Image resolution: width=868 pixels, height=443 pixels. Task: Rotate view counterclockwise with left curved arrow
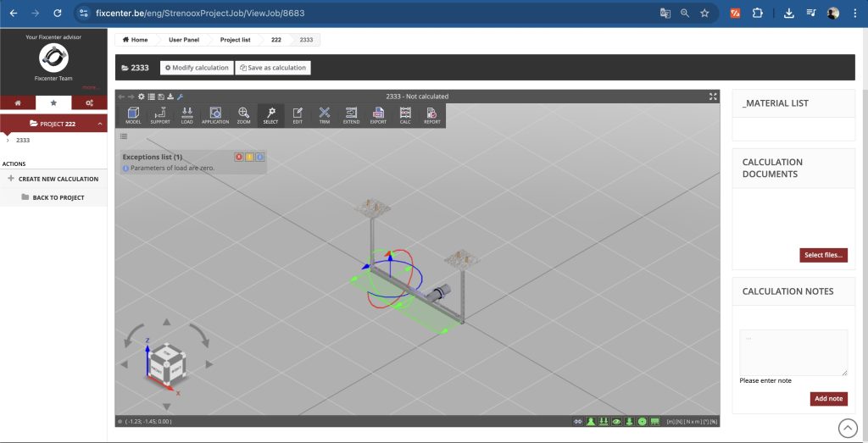pos(131,336)
